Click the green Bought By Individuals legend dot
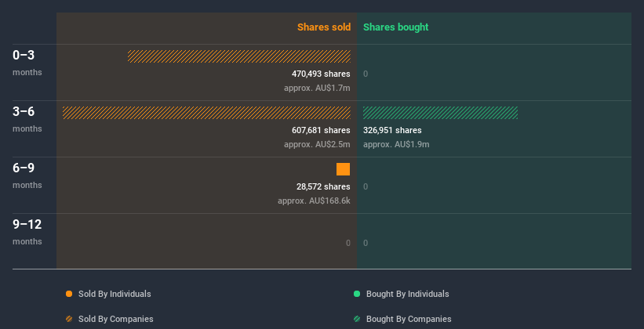The height and width of the screenshot is (329, 644). [x=357, y=294]
